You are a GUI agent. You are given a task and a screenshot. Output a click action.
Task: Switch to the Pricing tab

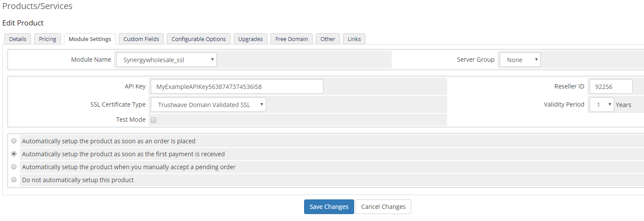click(48, 39)
